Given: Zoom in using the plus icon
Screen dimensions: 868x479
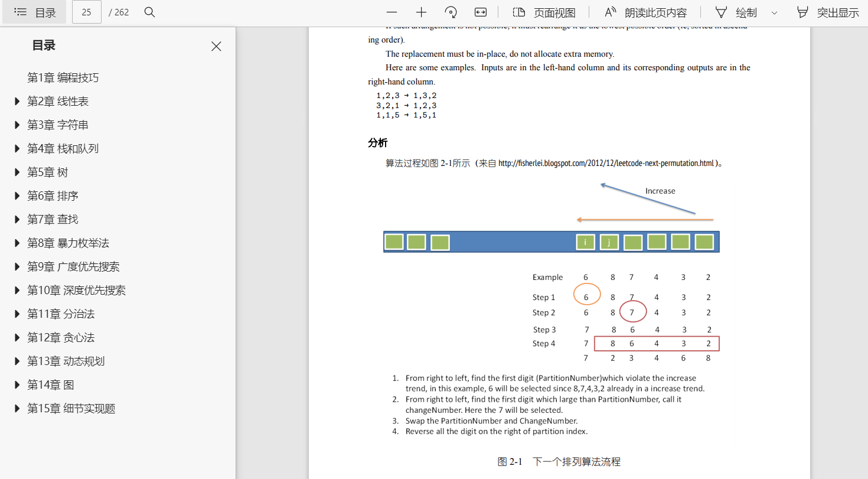Looking at the screenshot, I should (420, 12).
